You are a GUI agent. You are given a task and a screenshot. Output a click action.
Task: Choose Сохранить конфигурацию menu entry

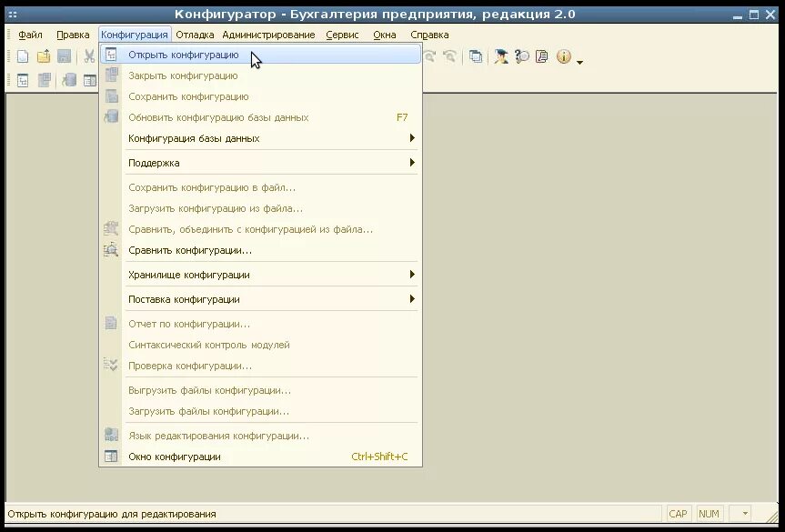[260, 96]
